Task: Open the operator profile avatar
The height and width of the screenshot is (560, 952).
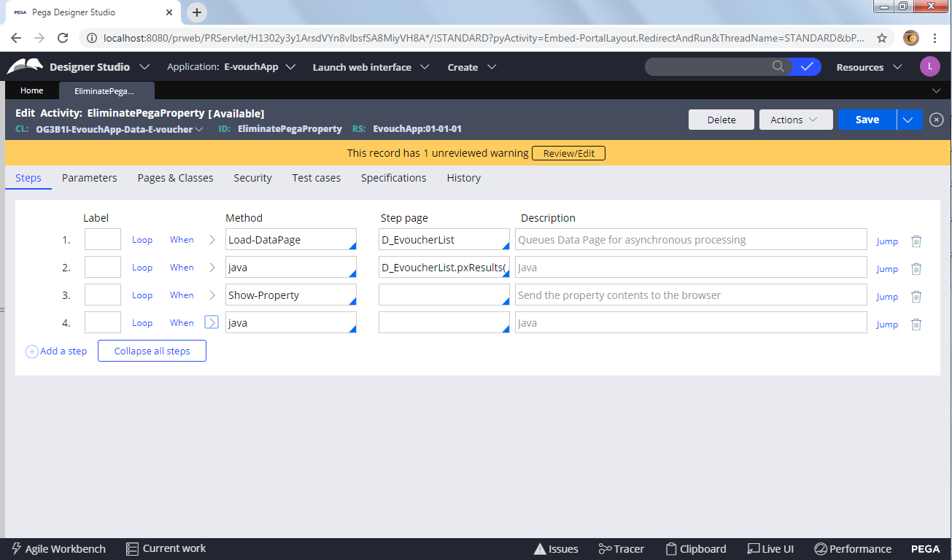Action: 929,66
